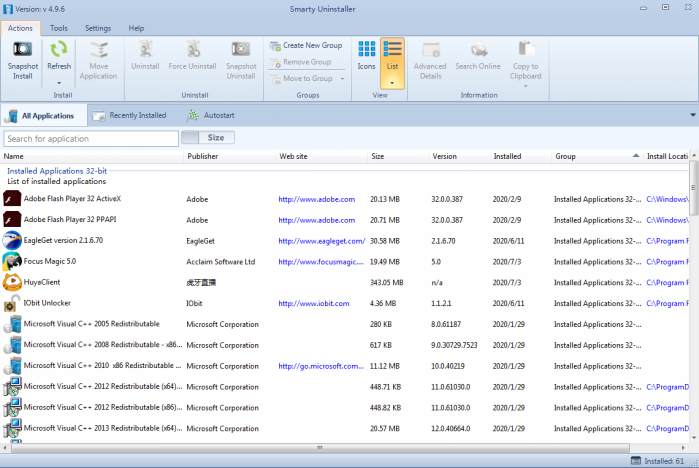Sort by the Size column header
This screenshot has height=468, width=699.
pos(398,156)
